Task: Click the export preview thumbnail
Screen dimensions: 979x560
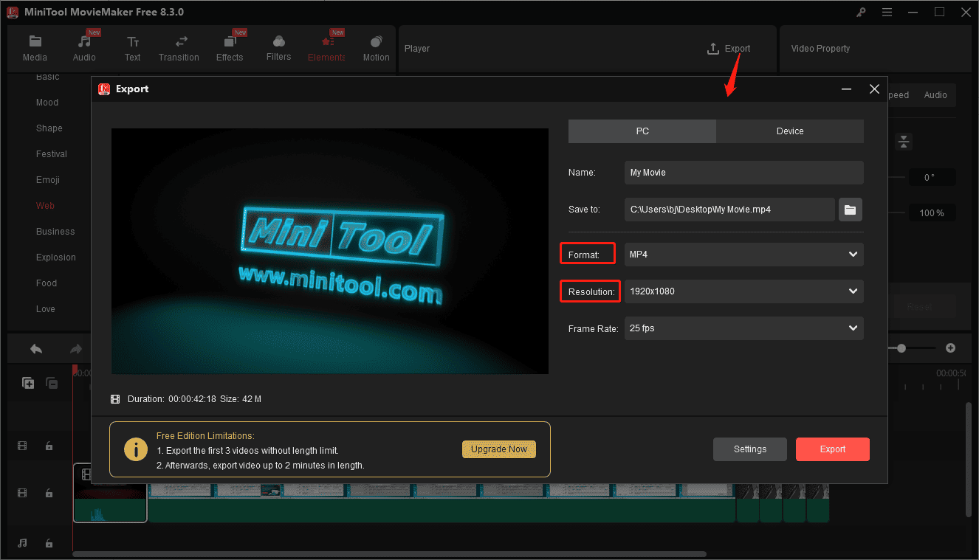Action: point(330,252)
